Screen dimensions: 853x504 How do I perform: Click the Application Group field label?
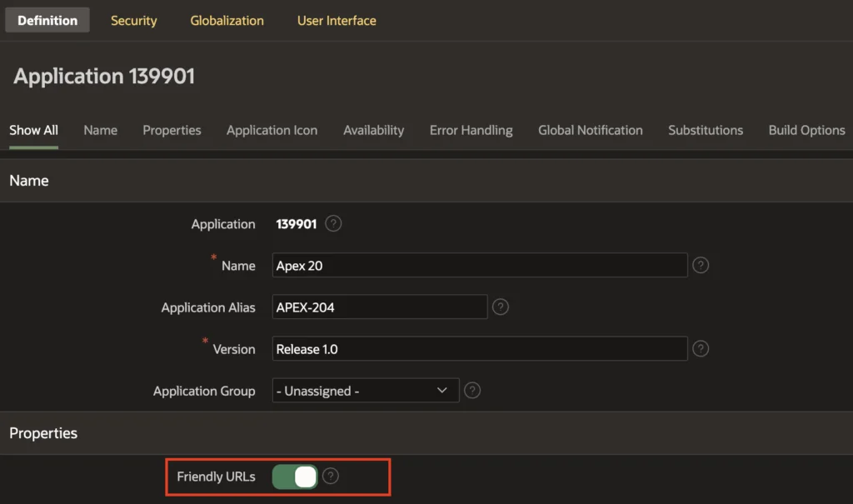pyautogui.click(x=204, y=391)
